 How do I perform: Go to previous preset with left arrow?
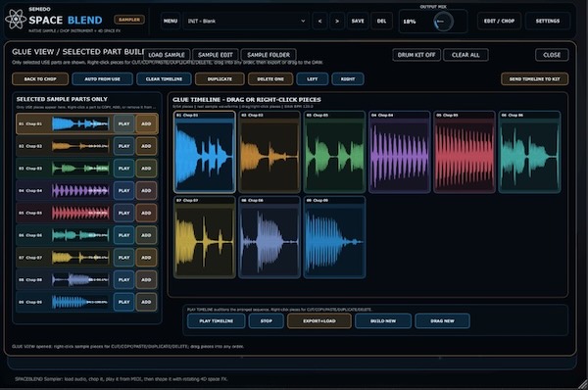coord(319,21)
